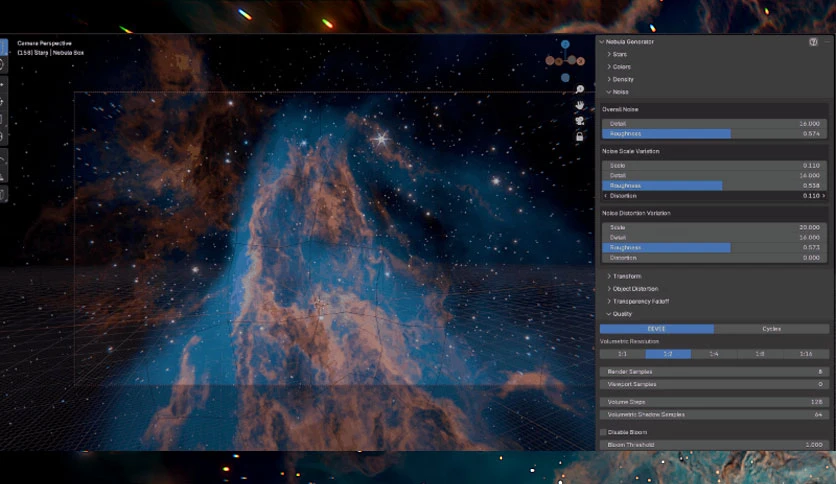Select the EEVEE render engine tab
Screen dimensions: 836x484
pyautogui.click(x=657, y=329)
